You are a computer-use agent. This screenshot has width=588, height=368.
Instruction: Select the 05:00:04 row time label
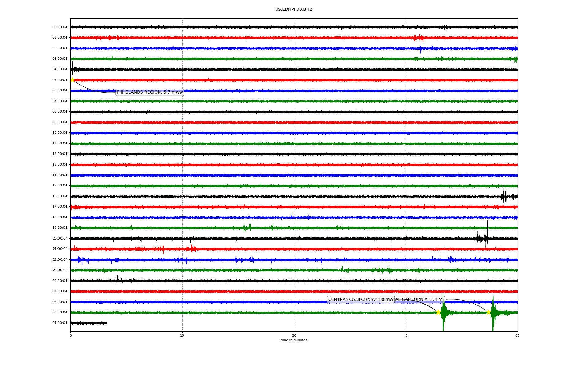click(x=60, y=80)
